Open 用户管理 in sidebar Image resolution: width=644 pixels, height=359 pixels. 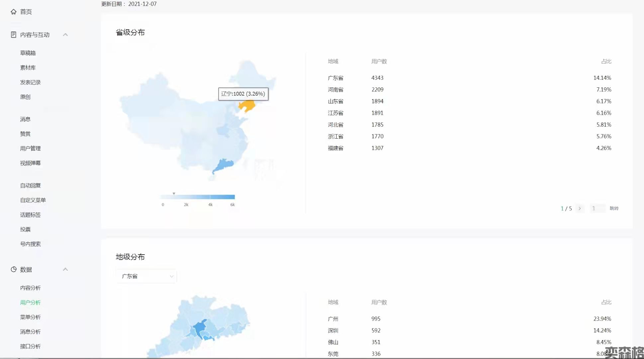[x=30, y=148]
